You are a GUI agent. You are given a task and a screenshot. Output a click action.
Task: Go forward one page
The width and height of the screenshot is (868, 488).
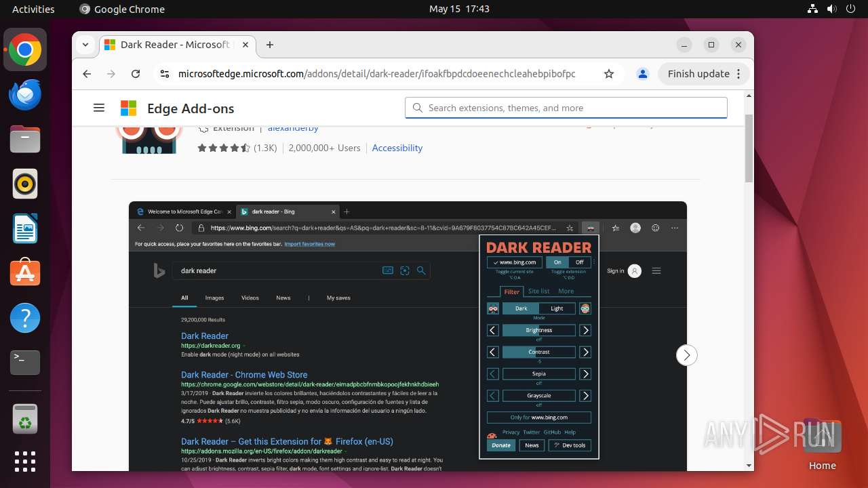tap(111, 74)
